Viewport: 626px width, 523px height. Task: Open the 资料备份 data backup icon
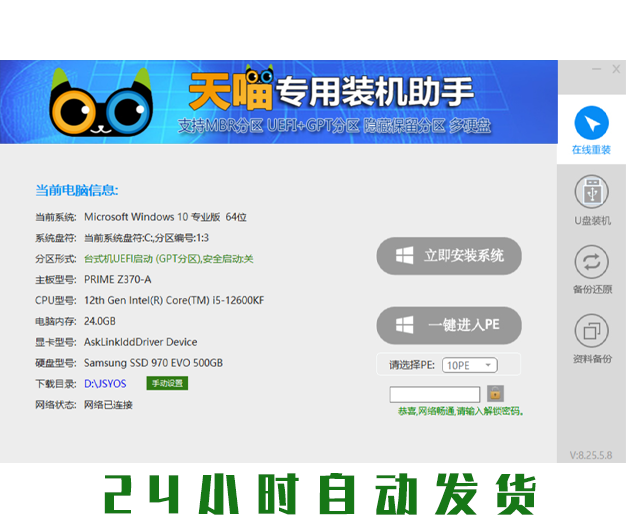[592, 331]
